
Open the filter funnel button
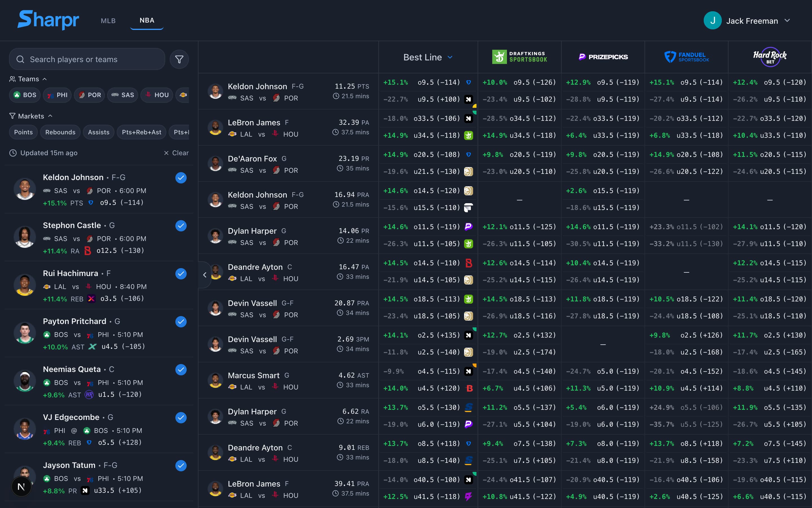tap(179, 60)
